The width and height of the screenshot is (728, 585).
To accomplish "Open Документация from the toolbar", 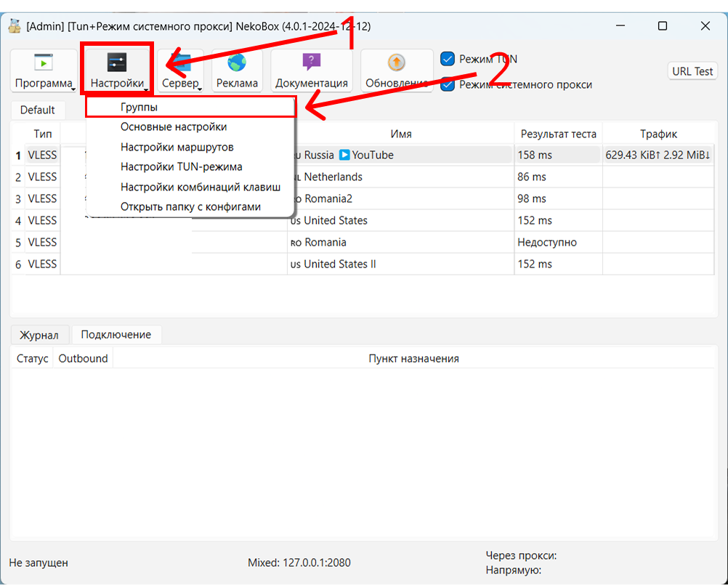I will pyautogui.click(x=312, y=70).
